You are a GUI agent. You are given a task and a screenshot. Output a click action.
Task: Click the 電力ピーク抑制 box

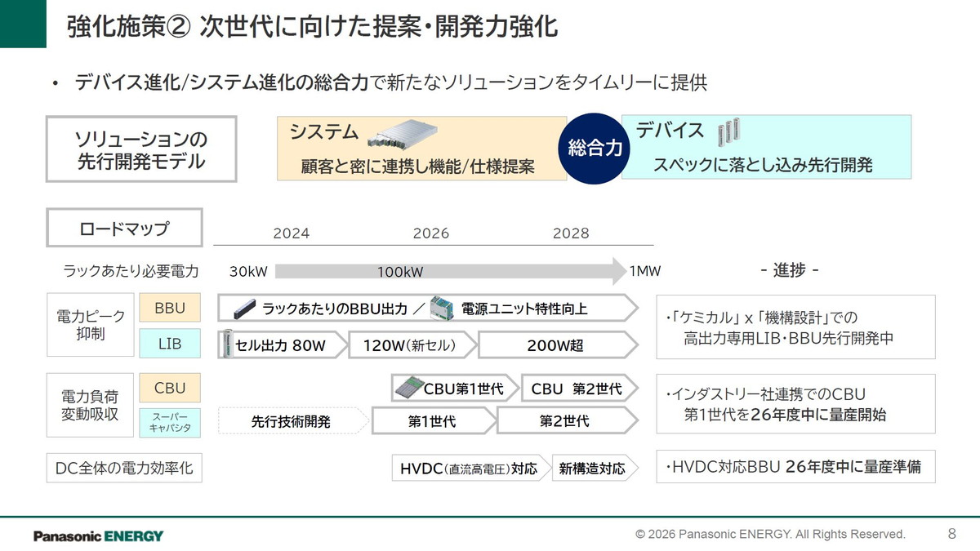92,325
